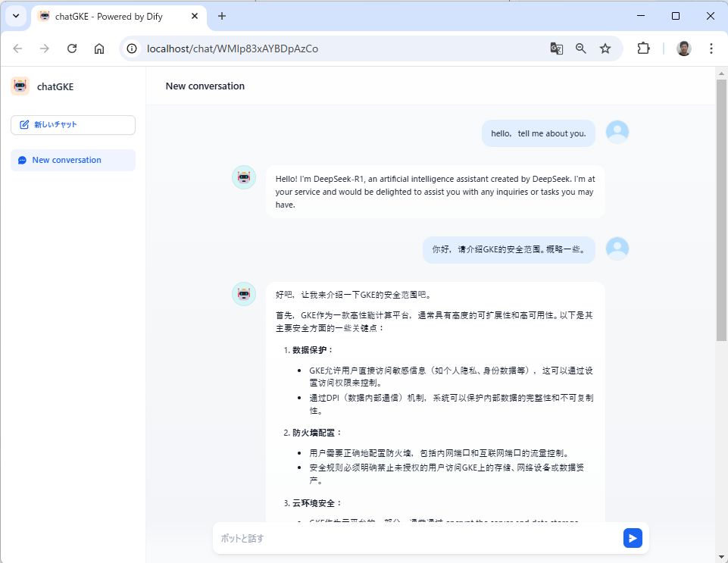Screen dimensions: 728x563
Task: Bookmark this page with the star
Action: click(x=605, y=48)
